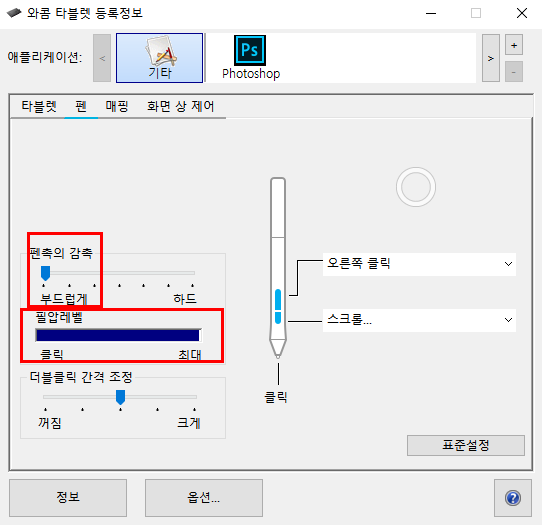Open the 화면 상 제어 tab
Image resolution: width=542 pixels, height=525 pixels.
coord(180,106)
